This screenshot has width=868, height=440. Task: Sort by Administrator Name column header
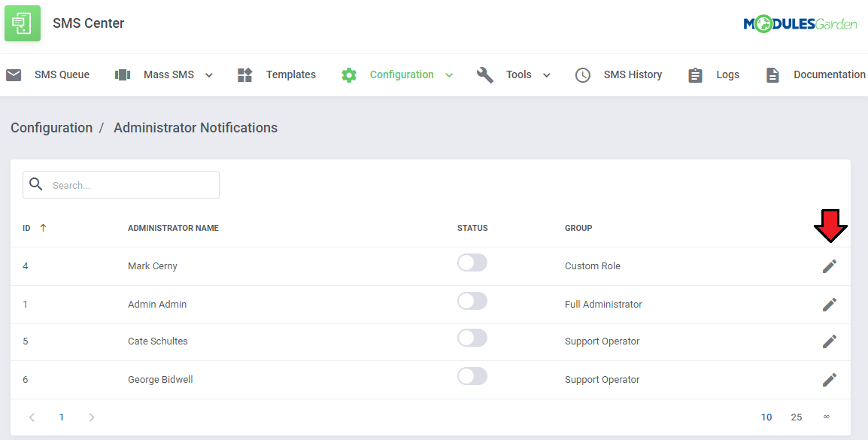[173, 228]
